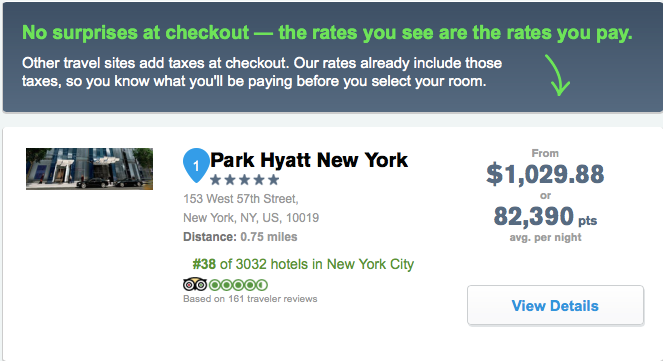
Task: Click Based on 161 traveler reviews text
Action: [250, 299]
